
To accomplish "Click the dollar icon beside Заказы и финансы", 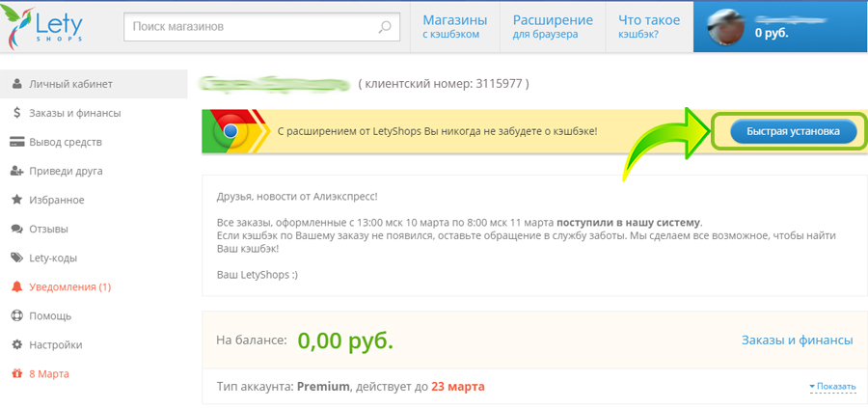I will point(16,113).
